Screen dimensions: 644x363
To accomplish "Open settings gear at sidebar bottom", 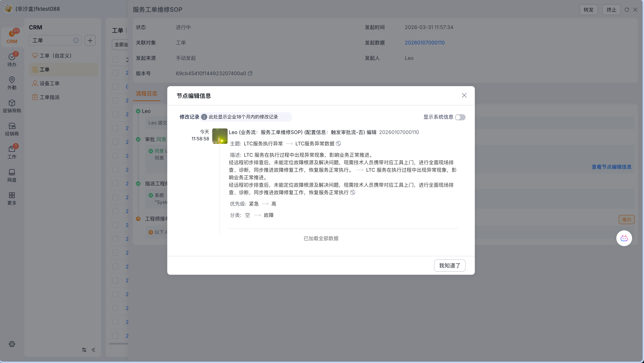I will pyautogui.click(x=12, y=344).
